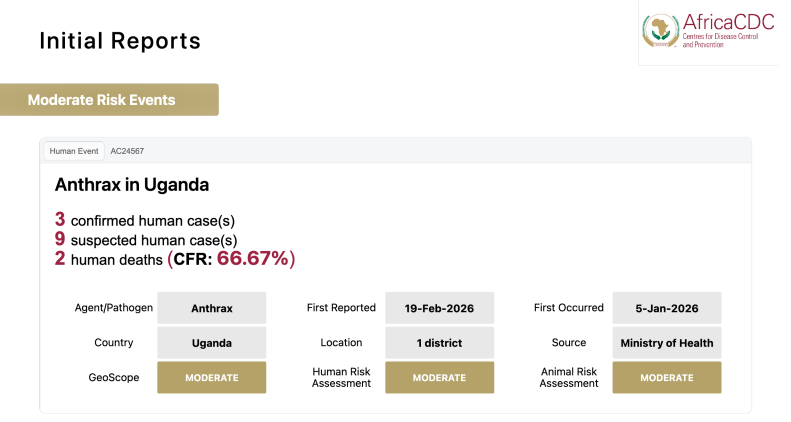Viewport: 791px width, 422px height.
Task: Click the Agent/Pathogen label
Action: [114, 308]
